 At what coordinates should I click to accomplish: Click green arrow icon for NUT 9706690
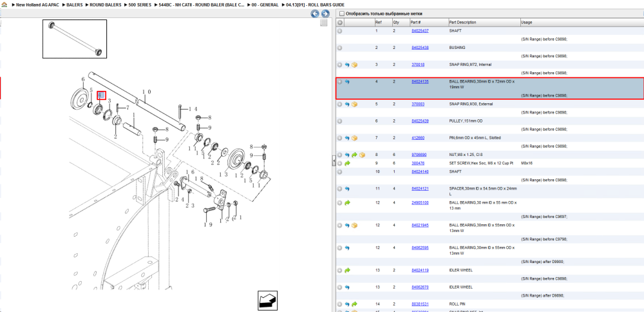(x=354, y=155)
